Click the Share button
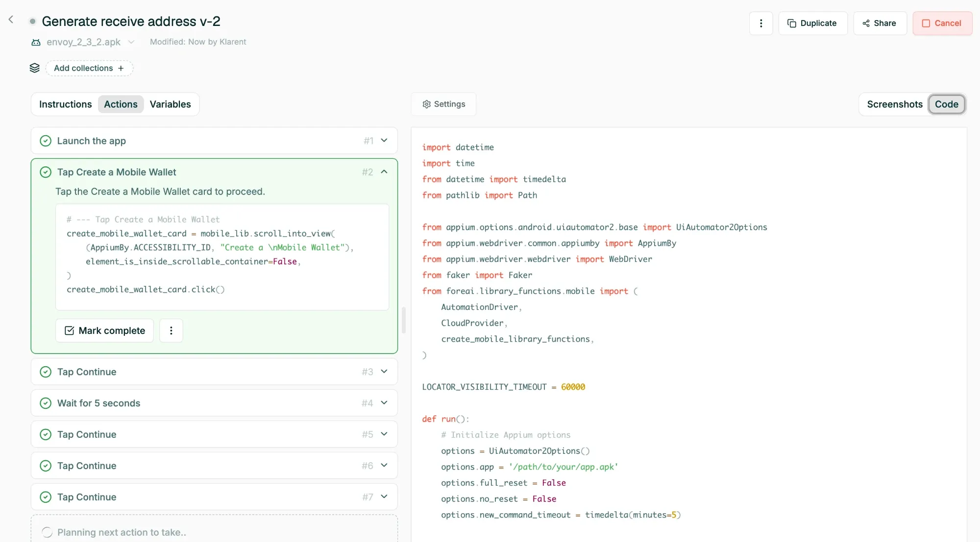 [880, 23]
